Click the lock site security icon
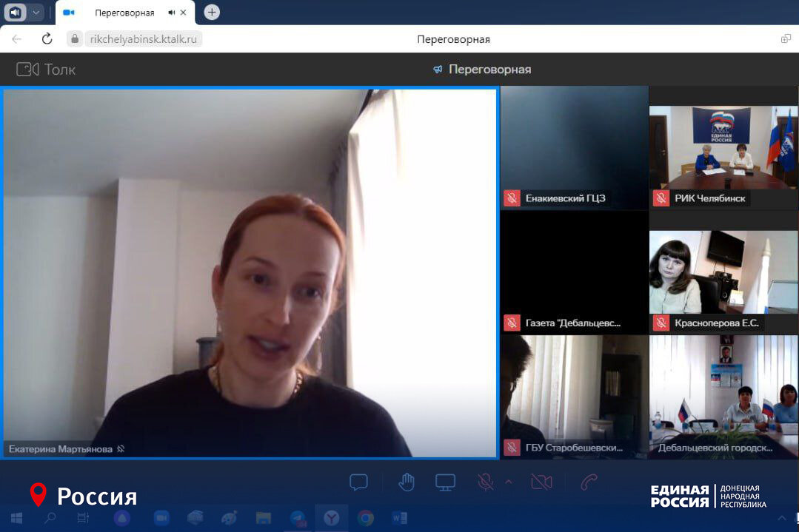This screenshot has height=532, width=799. coord(75,38)
